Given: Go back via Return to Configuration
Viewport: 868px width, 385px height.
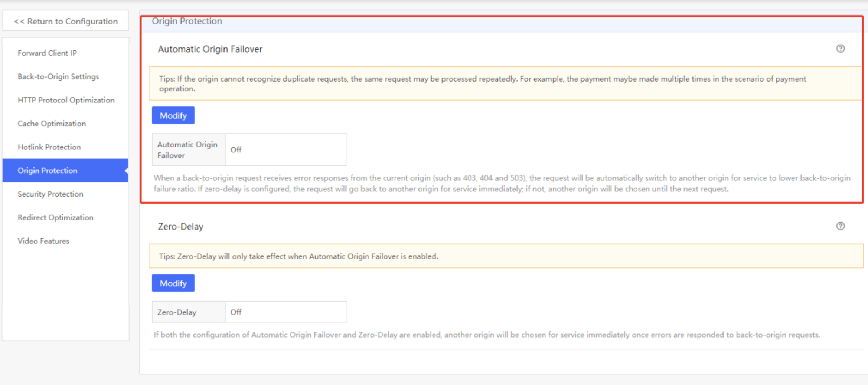Looking at the screenshot, I should tap(66, 21).
